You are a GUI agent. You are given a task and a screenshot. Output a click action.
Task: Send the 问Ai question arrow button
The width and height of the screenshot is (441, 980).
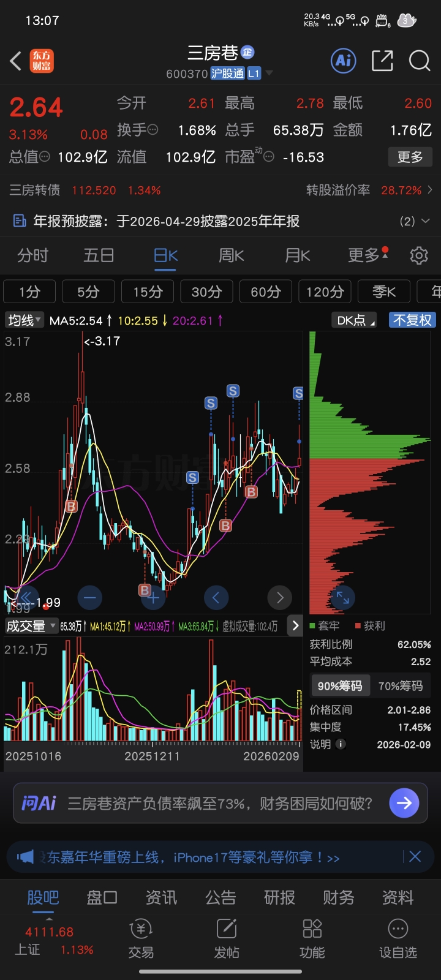(x=404, y=803)
